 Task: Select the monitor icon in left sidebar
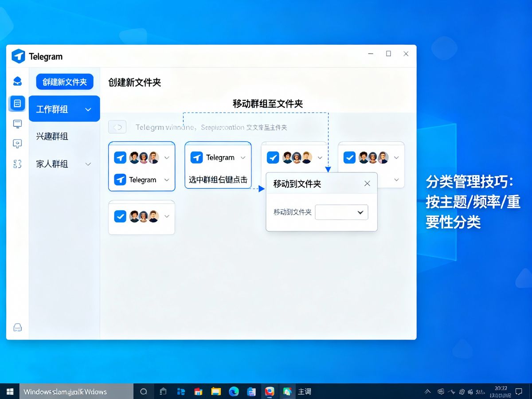point(17,124)
